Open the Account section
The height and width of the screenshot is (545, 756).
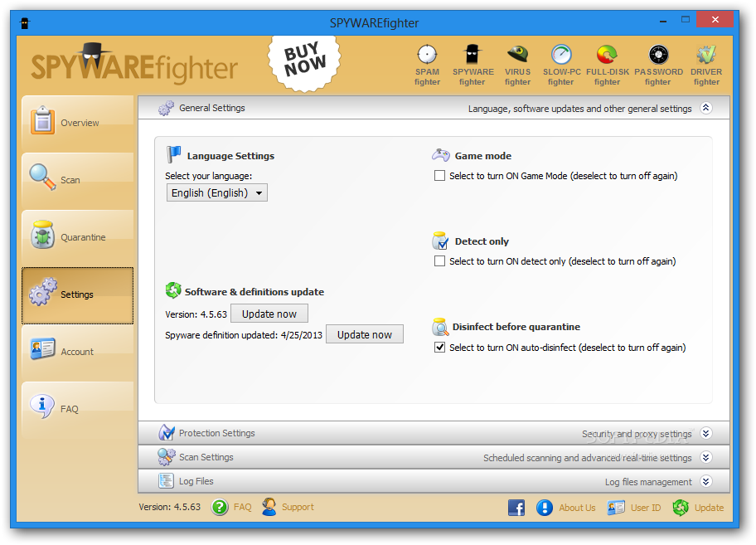point(78,352)
